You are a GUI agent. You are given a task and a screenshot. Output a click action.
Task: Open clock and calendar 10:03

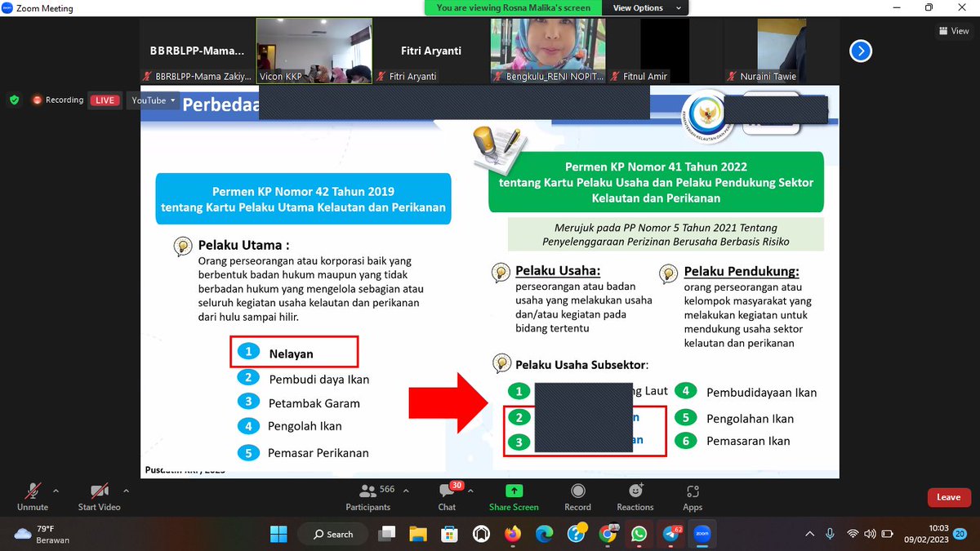click(924, 534)
